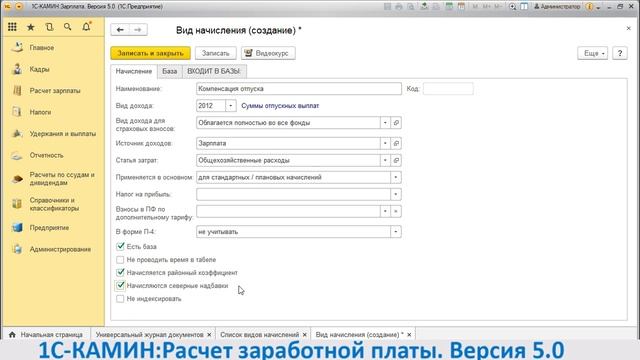Open notifications bell icon
This screenshot has width=640, height=360.
tap(86, 27)
